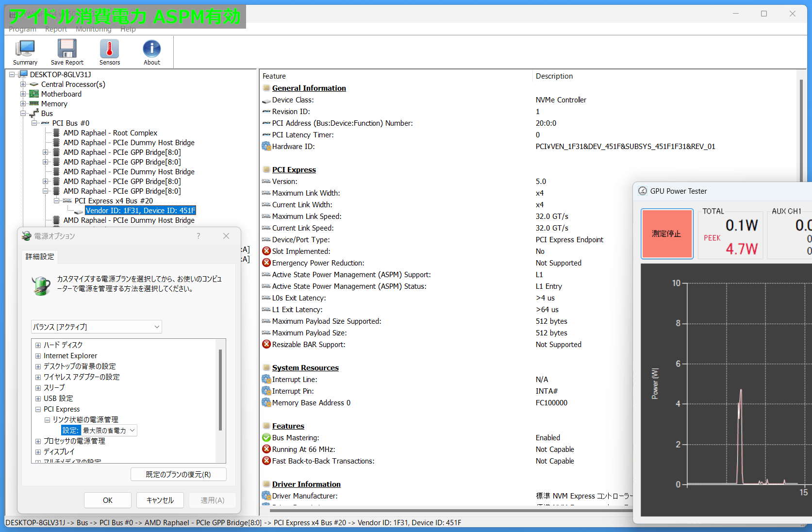
Task: Click the Resizable BAR Support red X icon
Action: (x=266, y=344)
